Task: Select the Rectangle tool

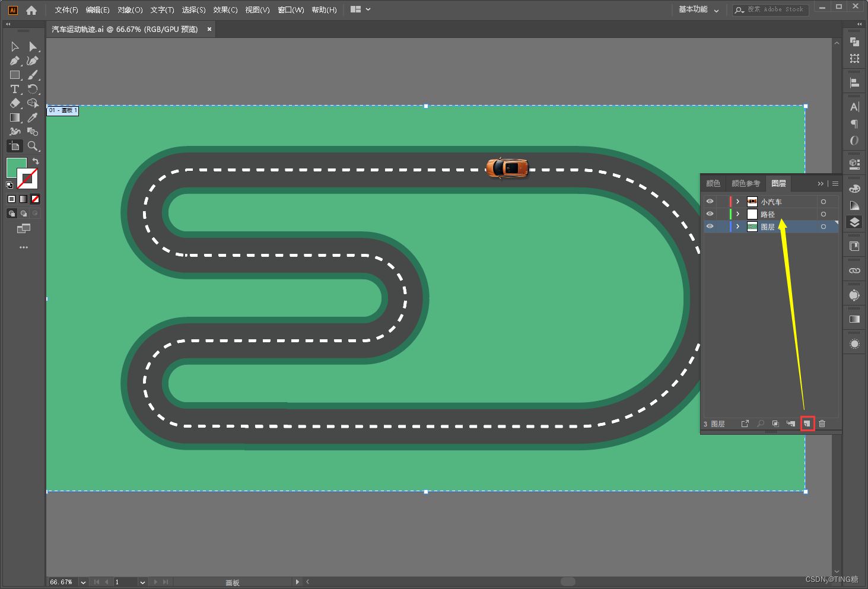Action: (x=15, y=75)
